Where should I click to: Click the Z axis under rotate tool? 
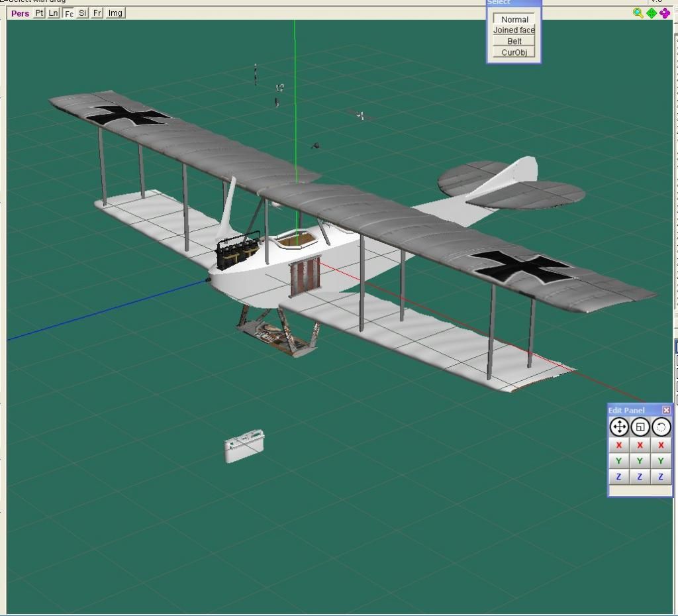[x=661, y=477]
